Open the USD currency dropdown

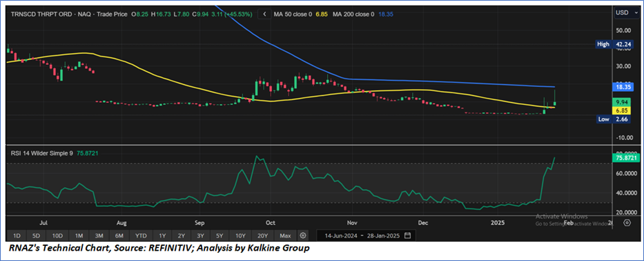pos(626,12)
